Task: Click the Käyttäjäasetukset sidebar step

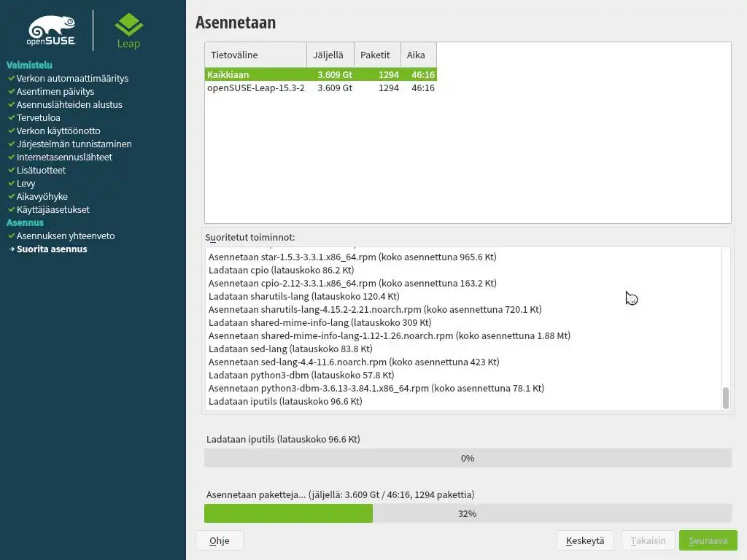Action: 53,209
